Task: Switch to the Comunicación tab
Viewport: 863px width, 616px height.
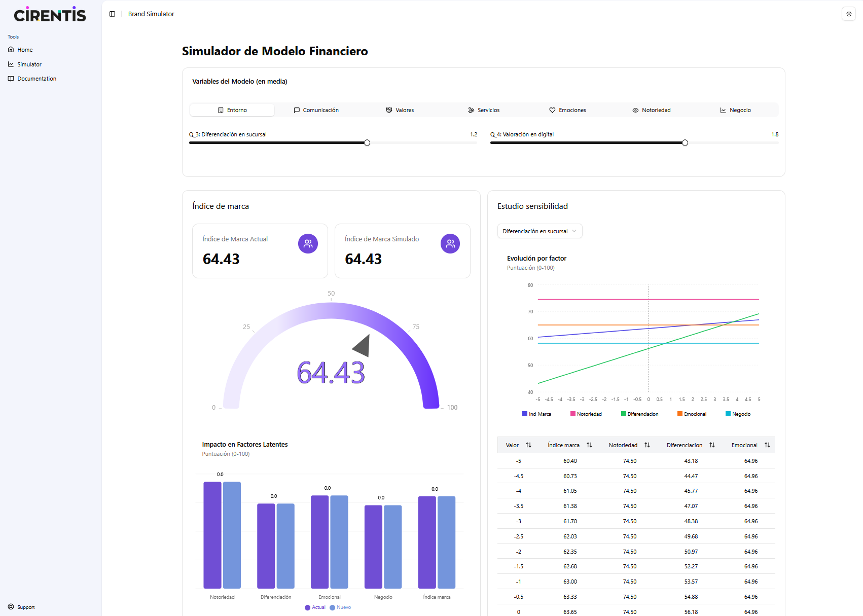Action: click(x=316, y=110)
